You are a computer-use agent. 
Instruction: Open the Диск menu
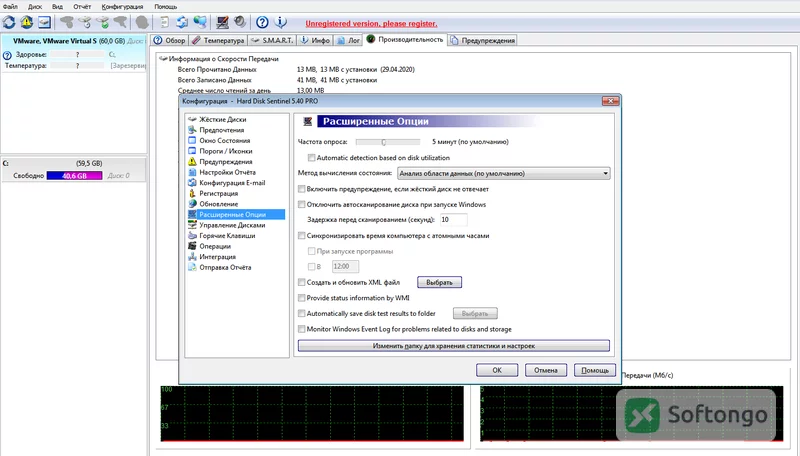35,7
